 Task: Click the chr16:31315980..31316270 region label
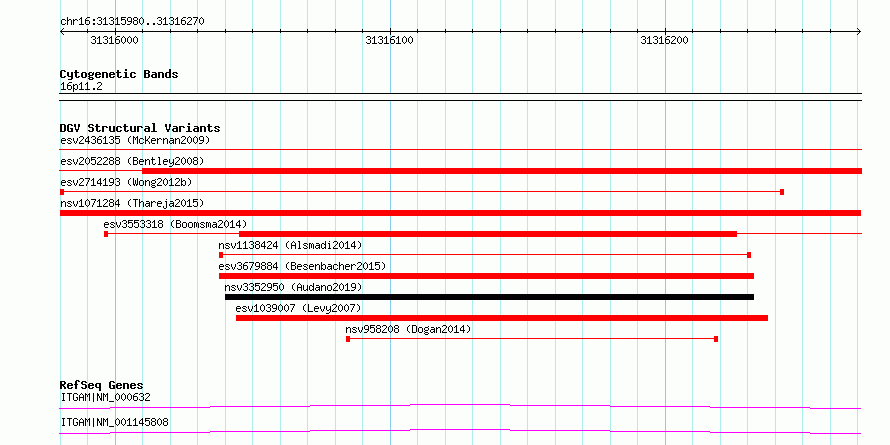(x=132, y=22)
